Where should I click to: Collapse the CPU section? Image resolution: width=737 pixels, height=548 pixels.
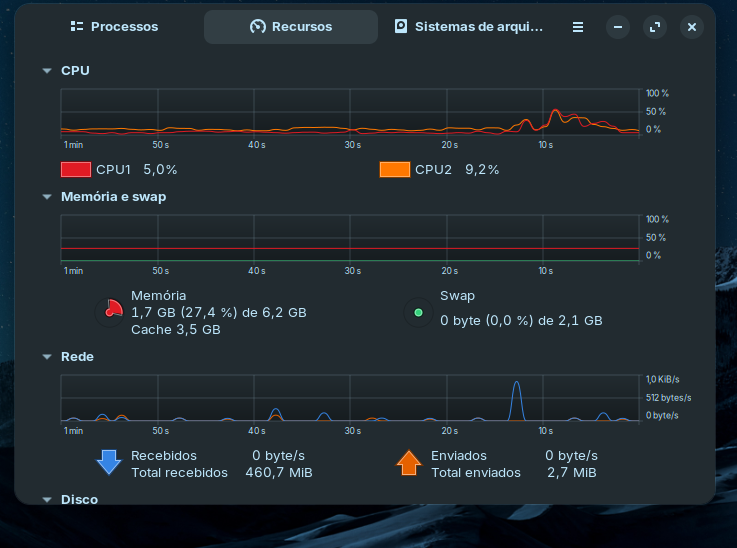pyautogui.click(x=47, y=71)
